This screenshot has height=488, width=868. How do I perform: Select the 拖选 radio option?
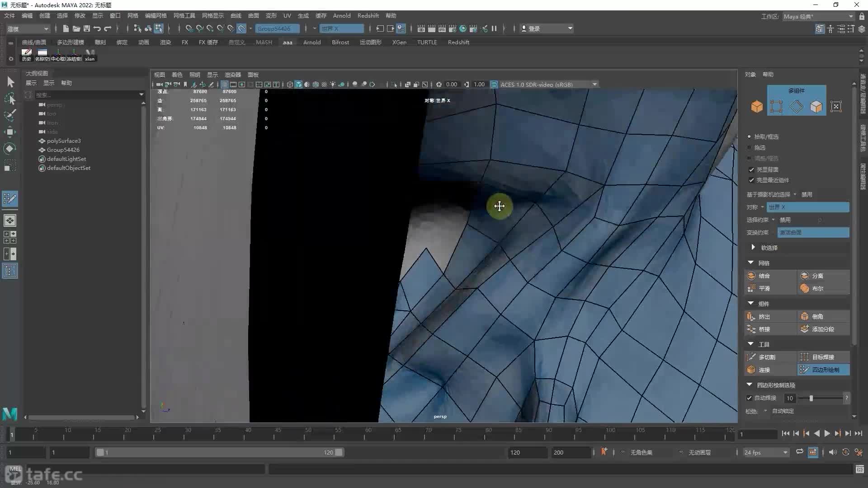tap(749, 147)
